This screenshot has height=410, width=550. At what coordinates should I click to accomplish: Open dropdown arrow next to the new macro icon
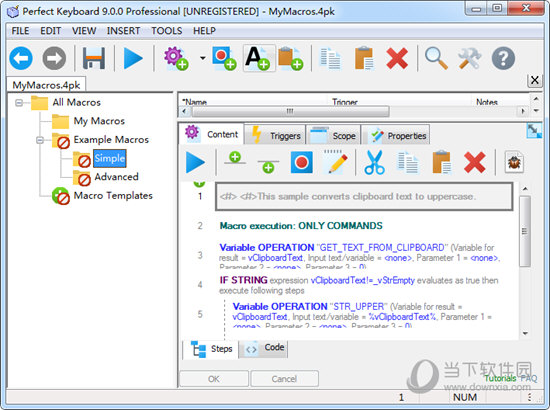203,58
